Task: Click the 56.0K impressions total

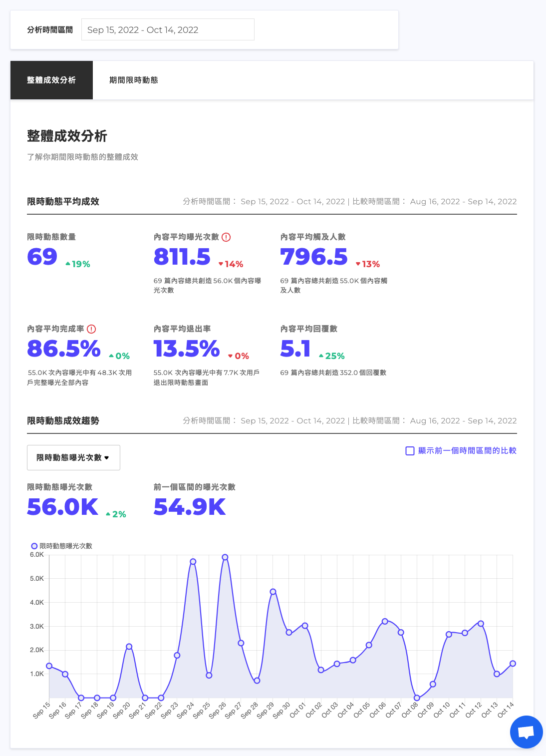Action: click(x=63, y=507)
